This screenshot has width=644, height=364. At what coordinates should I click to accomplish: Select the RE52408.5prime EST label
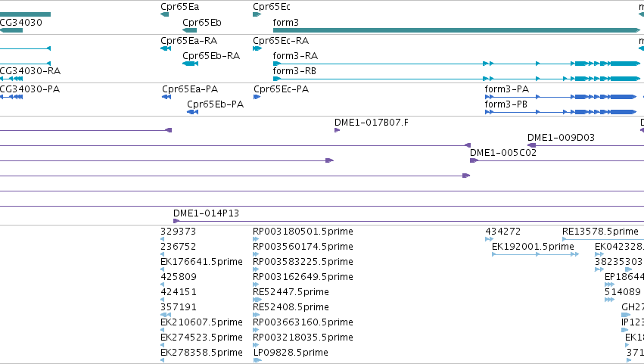point(291,307)
